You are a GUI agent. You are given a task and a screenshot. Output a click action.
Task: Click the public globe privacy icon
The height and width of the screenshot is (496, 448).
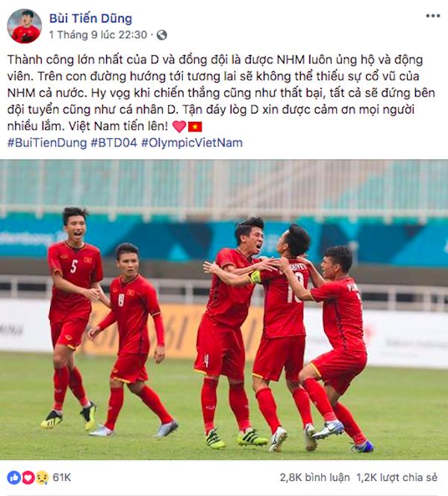point(162,35)
